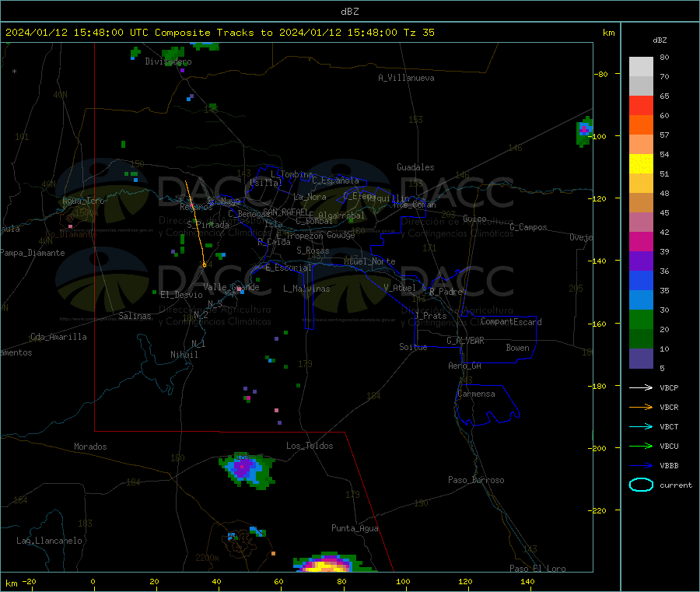Click the 36 dBZ blue color swatch
The image size is (700, 592).
click(641, 280)
